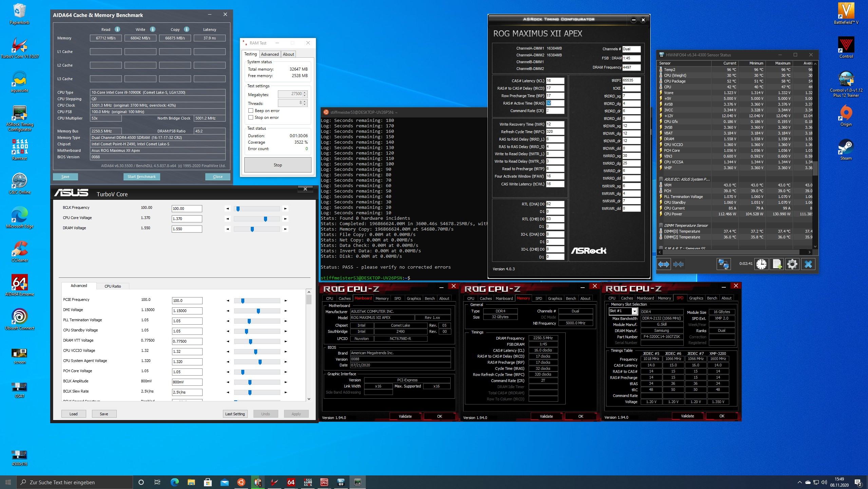Enable Beep on error checkbox
Screen dimensions: 868x489
251,111
